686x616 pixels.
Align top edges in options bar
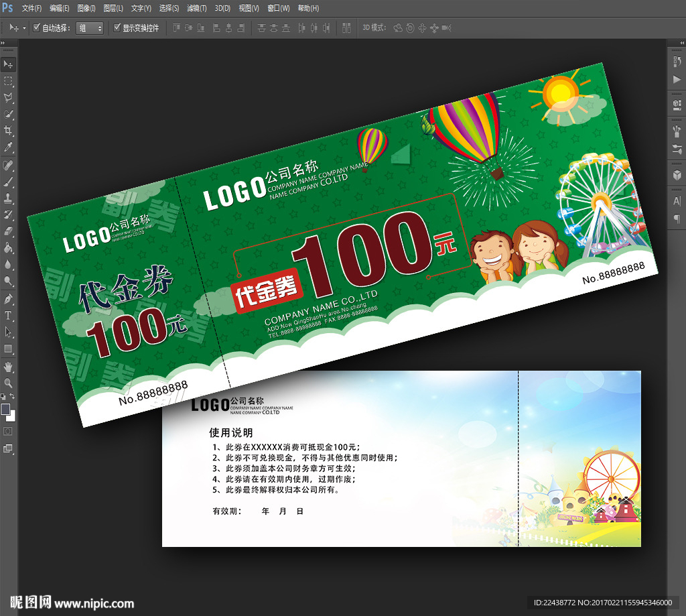coord(176,28)
